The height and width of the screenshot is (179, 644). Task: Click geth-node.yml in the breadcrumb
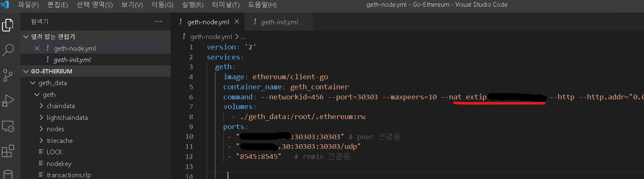click(211, 37)
